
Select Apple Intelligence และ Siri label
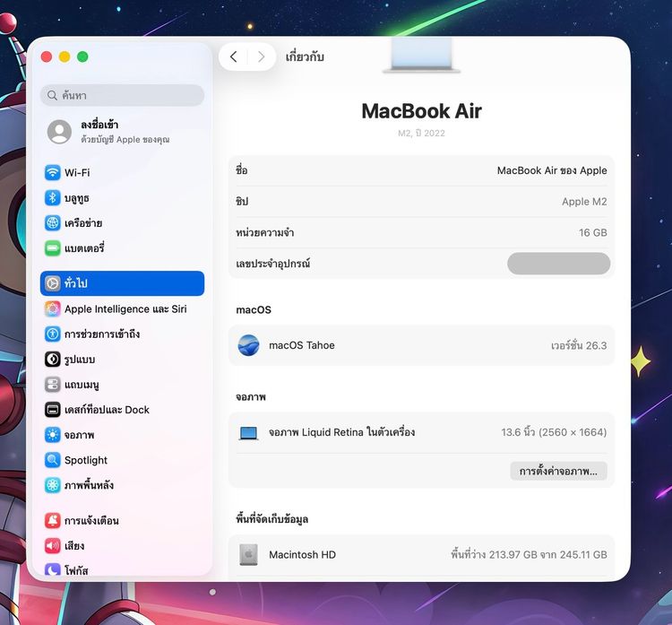[x=125, y=308]
